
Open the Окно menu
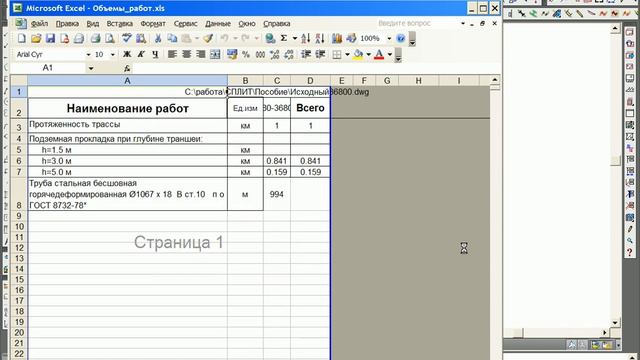pos(247,24)
